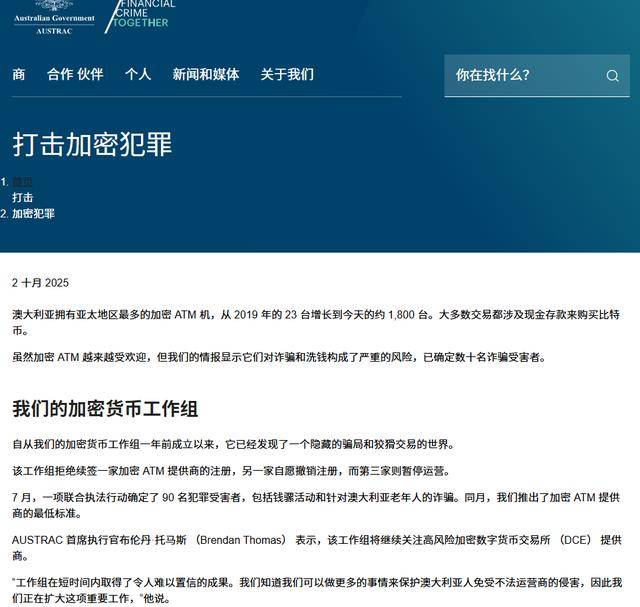Click the quote beginning 工作组在短时间内
The height and width of the screenshot is (607, 640).
tap(315, 590)
